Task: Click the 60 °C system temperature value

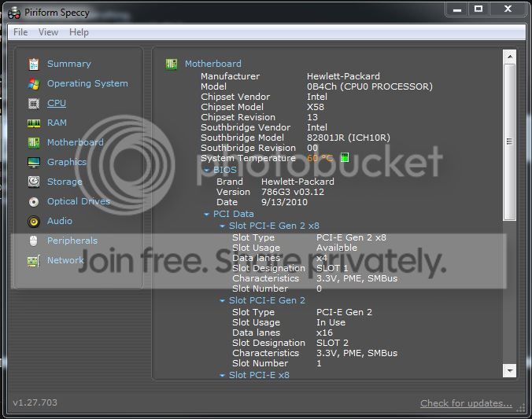Action: 320,158
